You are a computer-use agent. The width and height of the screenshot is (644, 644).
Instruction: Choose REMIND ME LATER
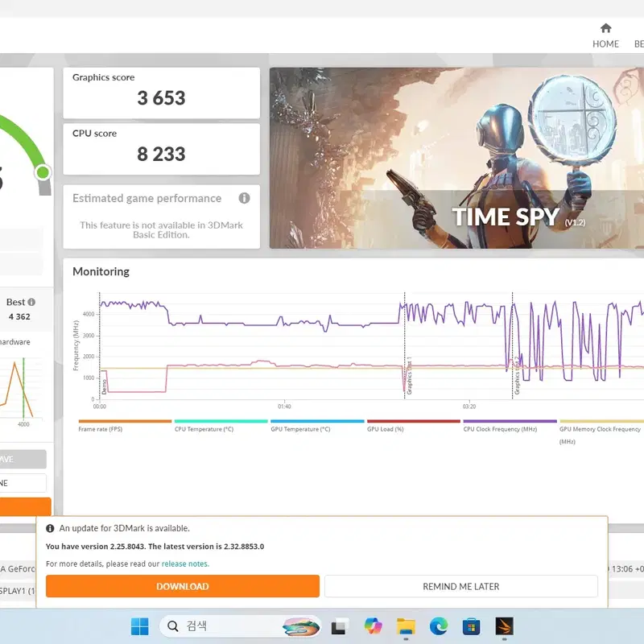pyautogui.click(x=460, y=586)
